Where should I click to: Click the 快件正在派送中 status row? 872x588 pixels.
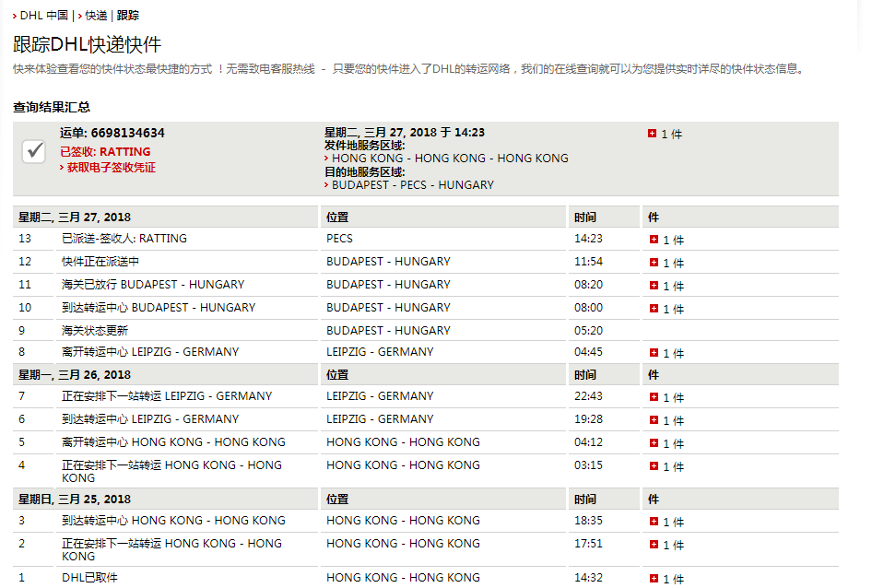pyautogui.click(x=100, y=262)
